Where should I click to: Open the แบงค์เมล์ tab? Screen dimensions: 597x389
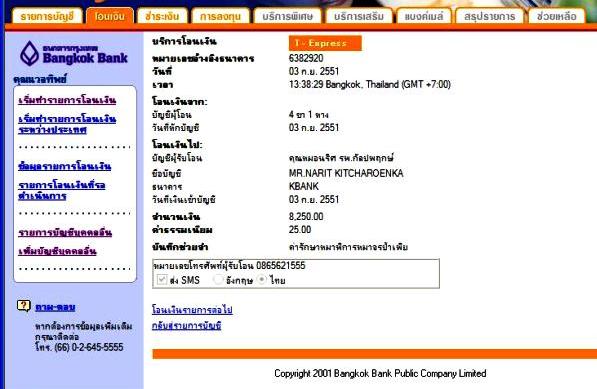click(424, 16)
